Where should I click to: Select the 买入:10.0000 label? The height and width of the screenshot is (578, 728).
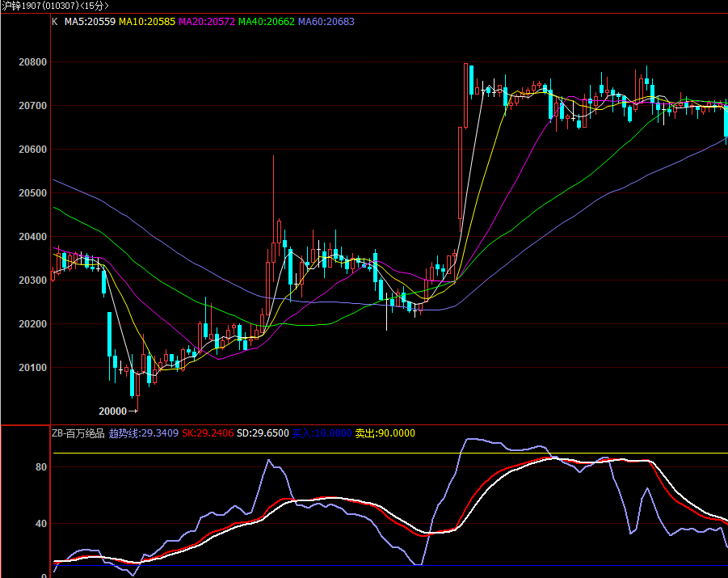pos(322,433)
